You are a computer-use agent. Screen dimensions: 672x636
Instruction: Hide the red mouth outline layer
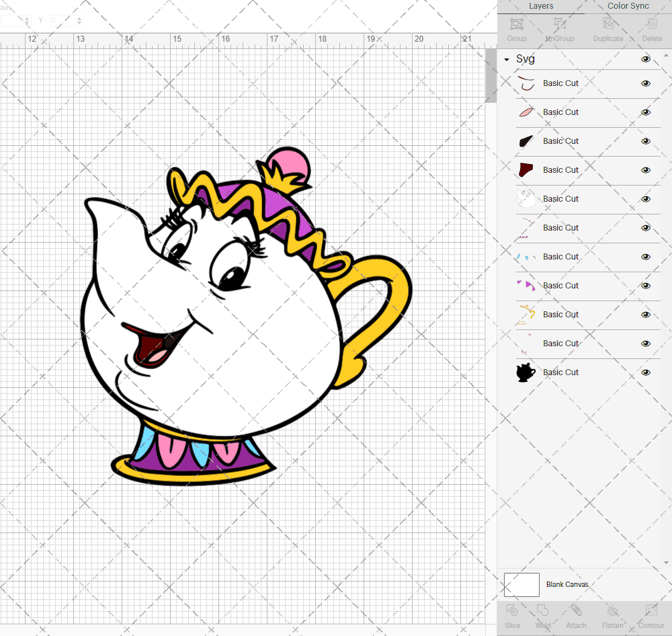(x=645, y=83)
